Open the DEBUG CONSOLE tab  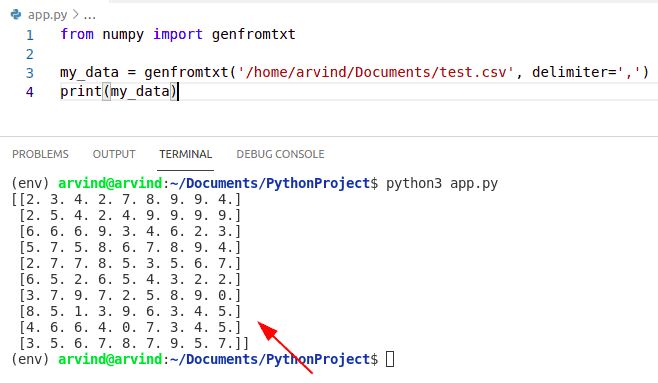280,154
